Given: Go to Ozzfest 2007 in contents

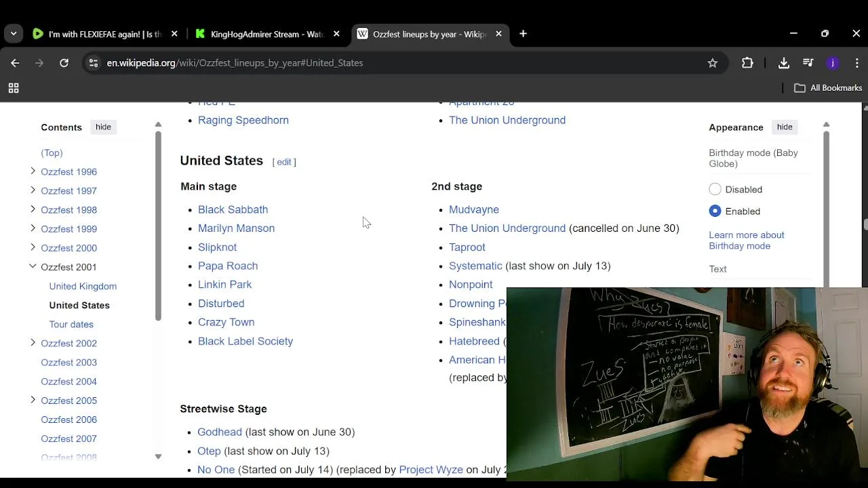Looking at the screenshot, I should pos(68,439).
